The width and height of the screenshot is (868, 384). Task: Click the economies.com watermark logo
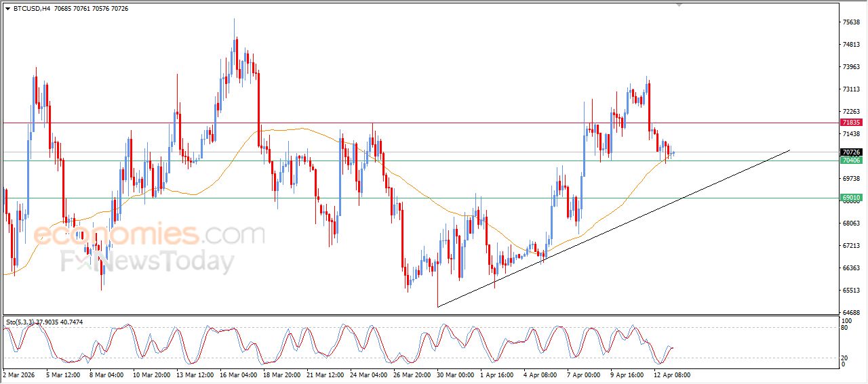[x=149, y=235]
